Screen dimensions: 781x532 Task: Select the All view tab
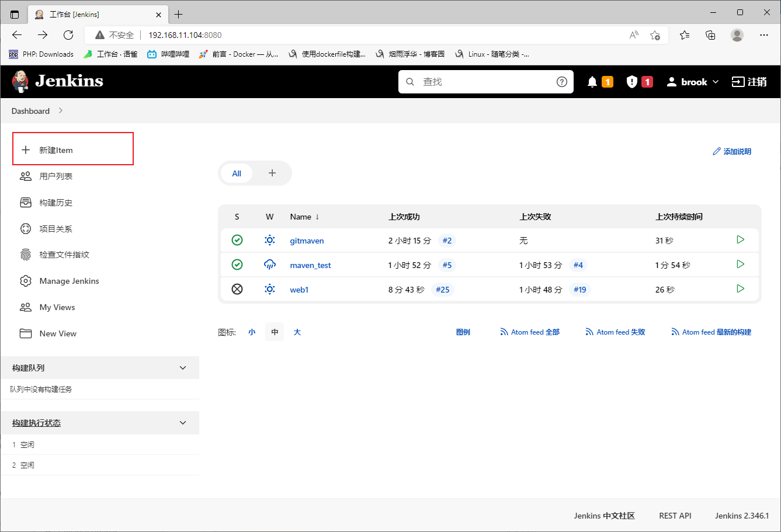237,173
